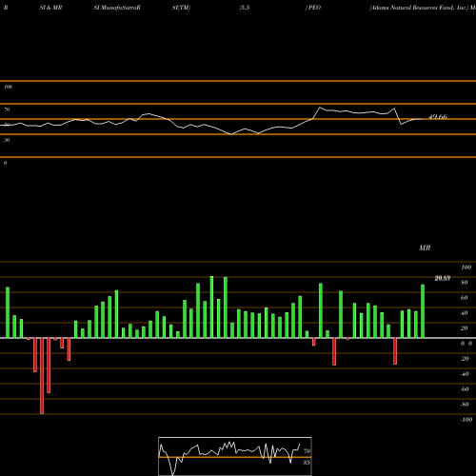Click the PEO ticker symbol in header
Image resolution: width=476 pixels, height=476 pixels.
coord(314,8)
